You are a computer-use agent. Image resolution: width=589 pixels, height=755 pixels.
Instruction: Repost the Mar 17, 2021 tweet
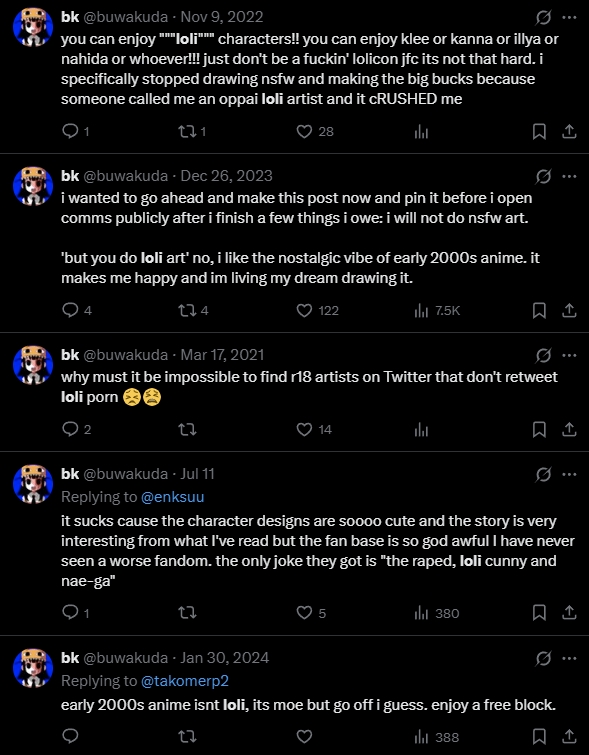tap(187, 429)
